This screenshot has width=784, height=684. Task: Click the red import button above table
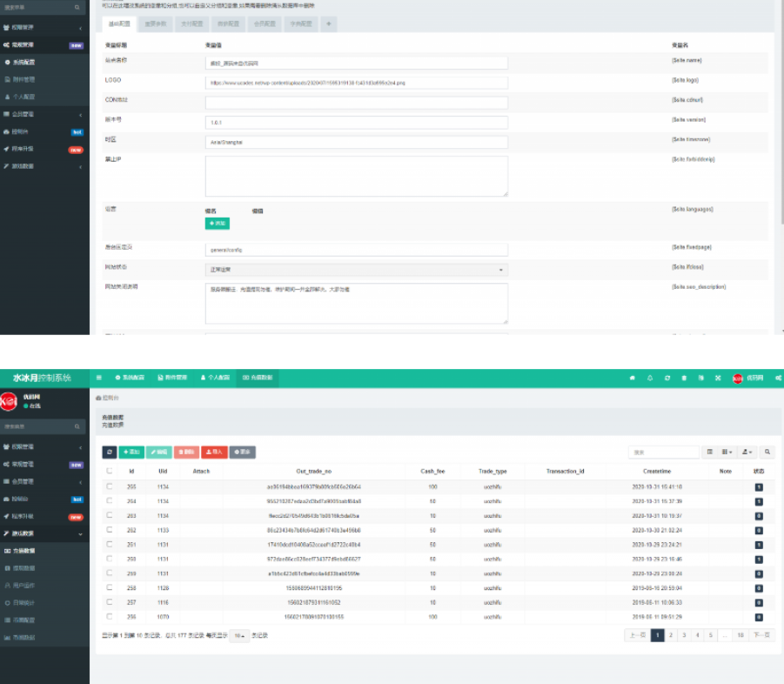click(x=214, y=452)
